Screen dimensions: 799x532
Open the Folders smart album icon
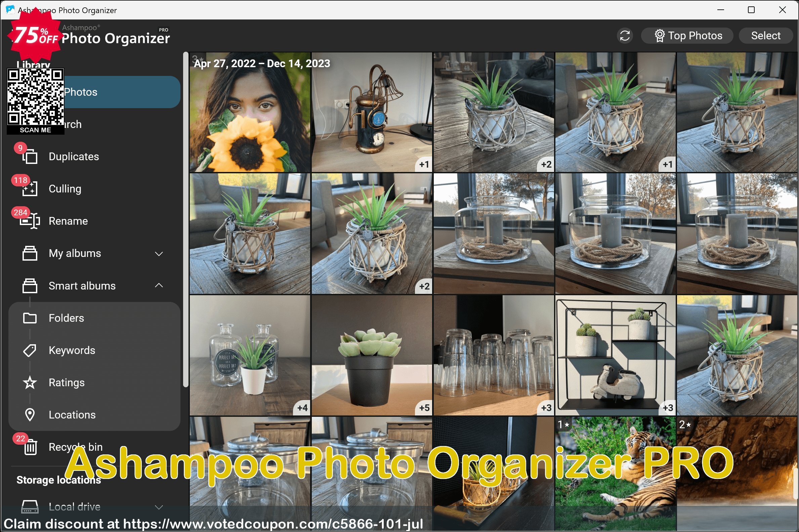(30, 318)
